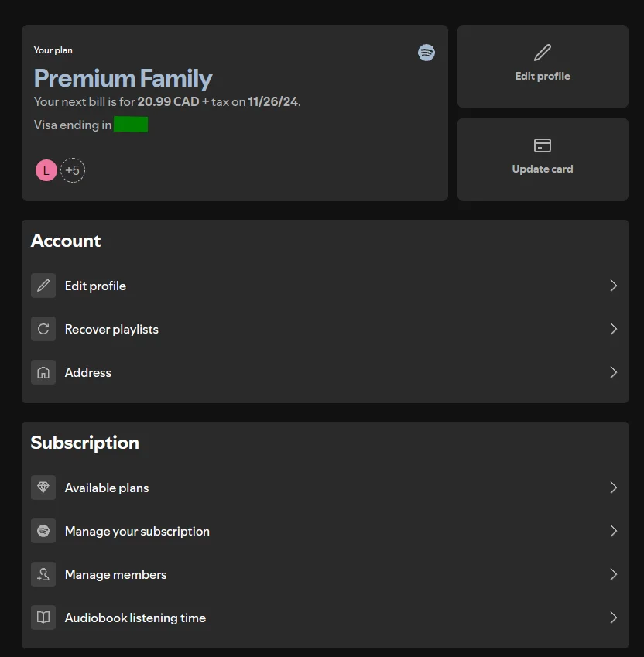Open the Address settings link
The width and height of the screenshot is (644, 657).
pos(87,372)
